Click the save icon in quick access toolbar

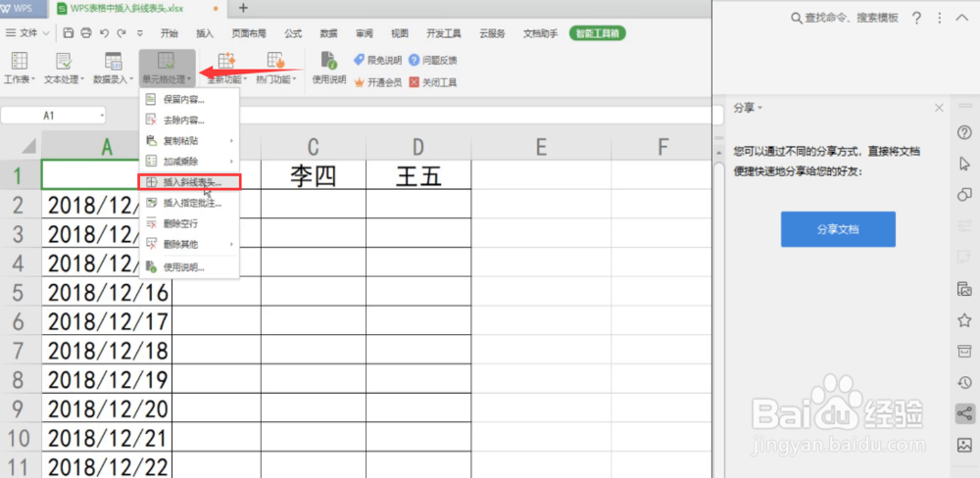(69, 33)
